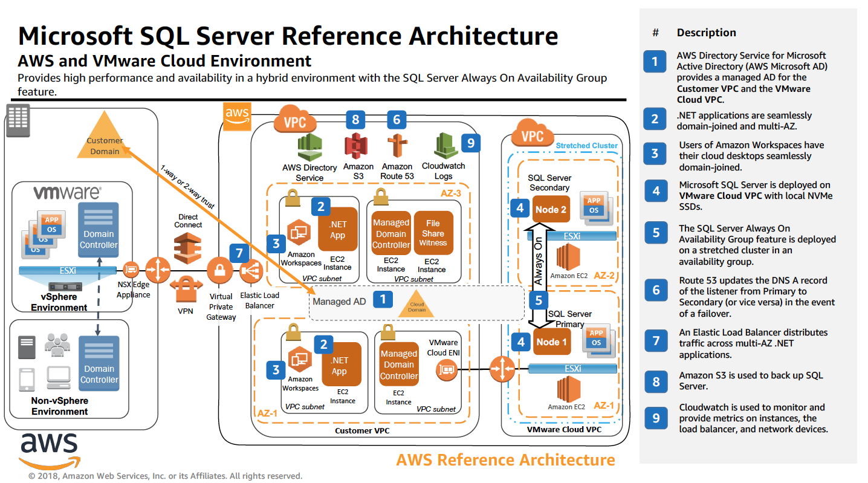Click the 'SQL Server Primary' label
The image size is (868, 483).
pos(570,319)
